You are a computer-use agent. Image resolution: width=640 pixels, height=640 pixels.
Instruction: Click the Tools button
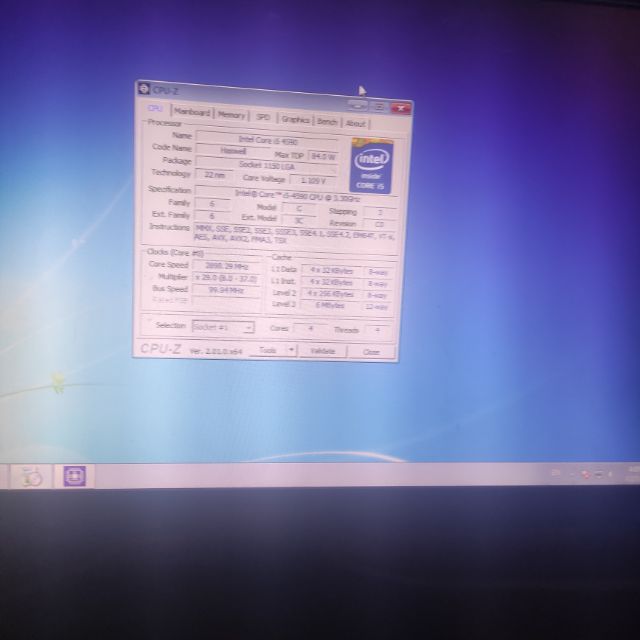click(267, 350)
